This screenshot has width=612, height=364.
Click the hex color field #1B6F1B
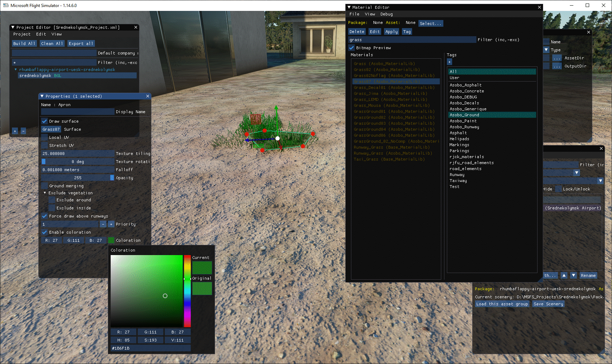(x=151, y=348)
